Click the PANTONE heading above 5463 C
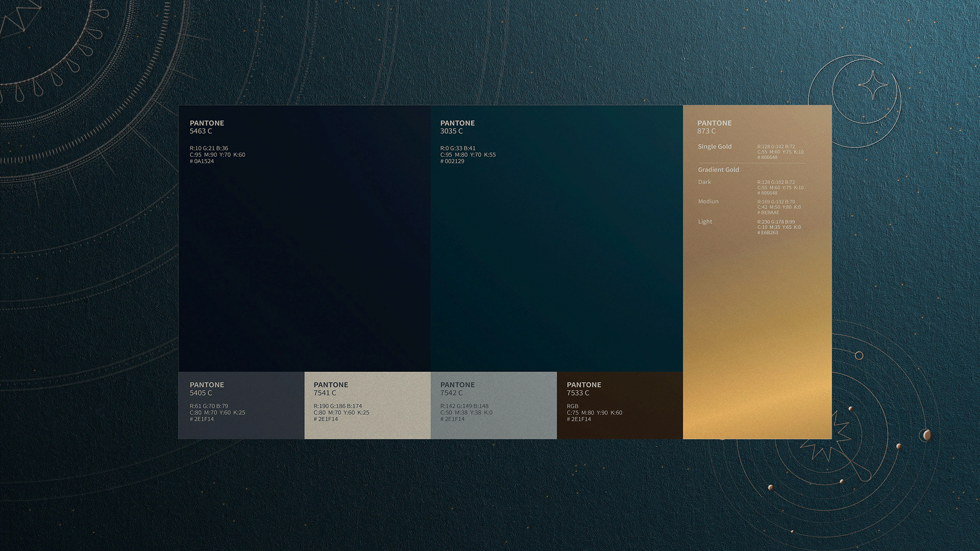Screen dimensions: 980x551 point(207,123)
